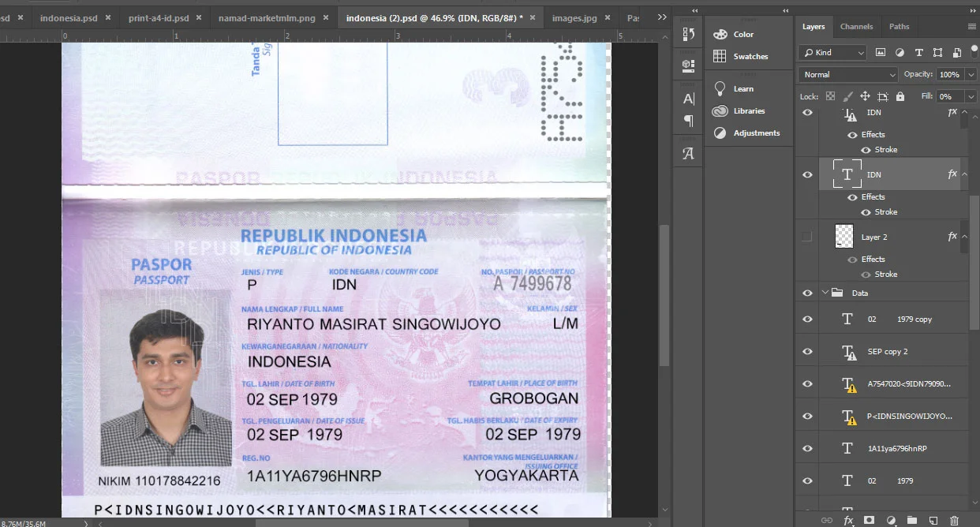The height and width of the screenshot is (527, 980).
Task: Hide the SEP copy 2 layer
Action: [807, 352]
